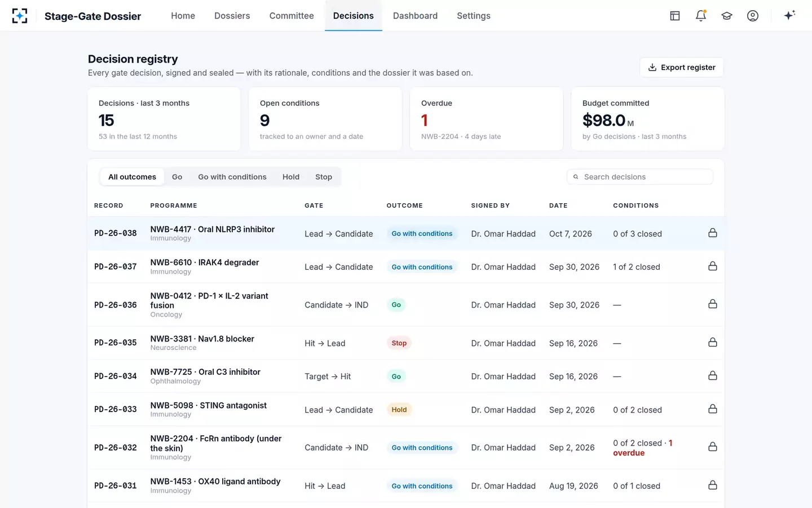
Task: Click lock icon on PD-26-033 row
Action: click(713, 409)
